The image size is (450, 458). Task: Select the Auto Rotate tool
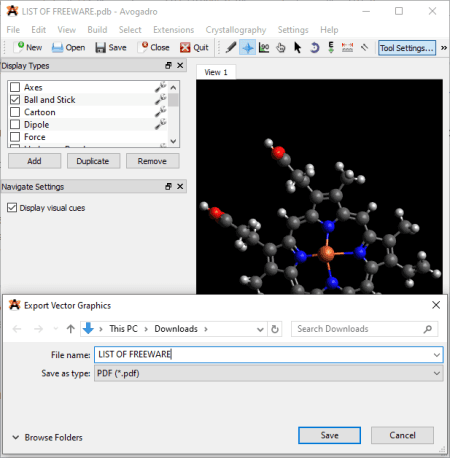314,48
